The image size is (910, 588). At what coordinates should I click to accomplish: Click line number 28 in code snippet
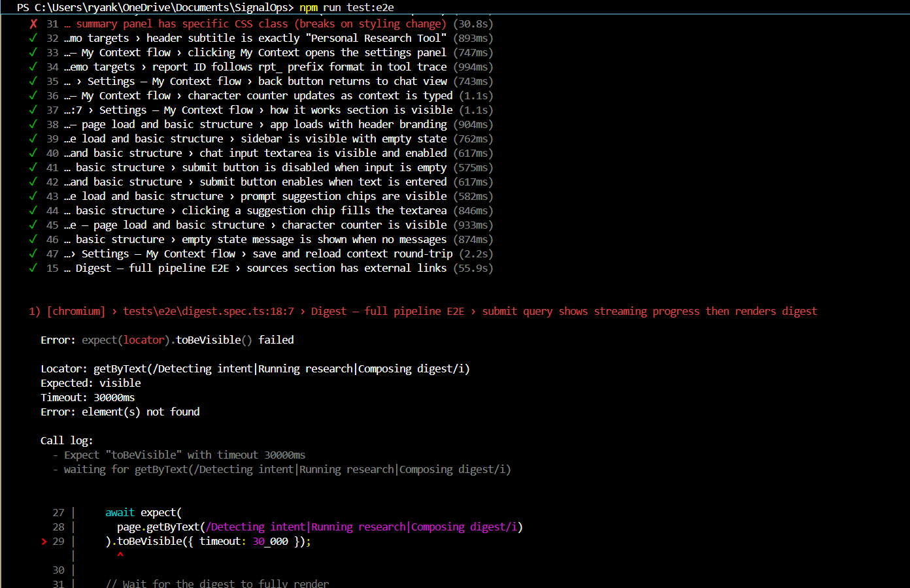[58, 527]
